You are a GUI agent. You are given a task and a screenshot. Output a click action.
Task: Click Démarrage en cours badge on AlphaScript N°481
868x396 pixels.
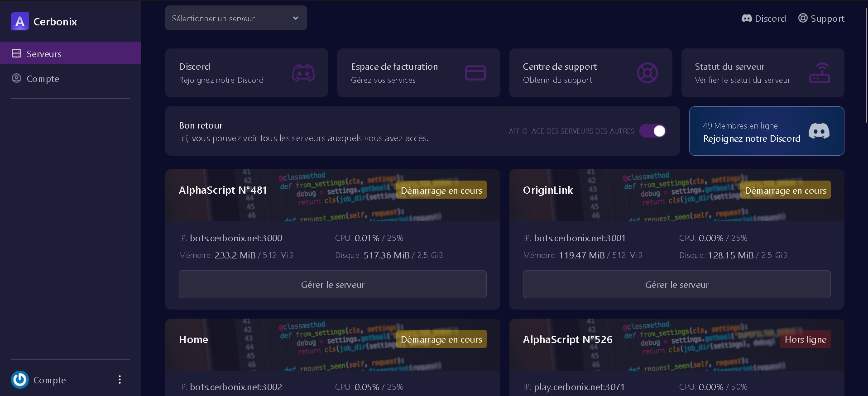click(x=441, y=190)
